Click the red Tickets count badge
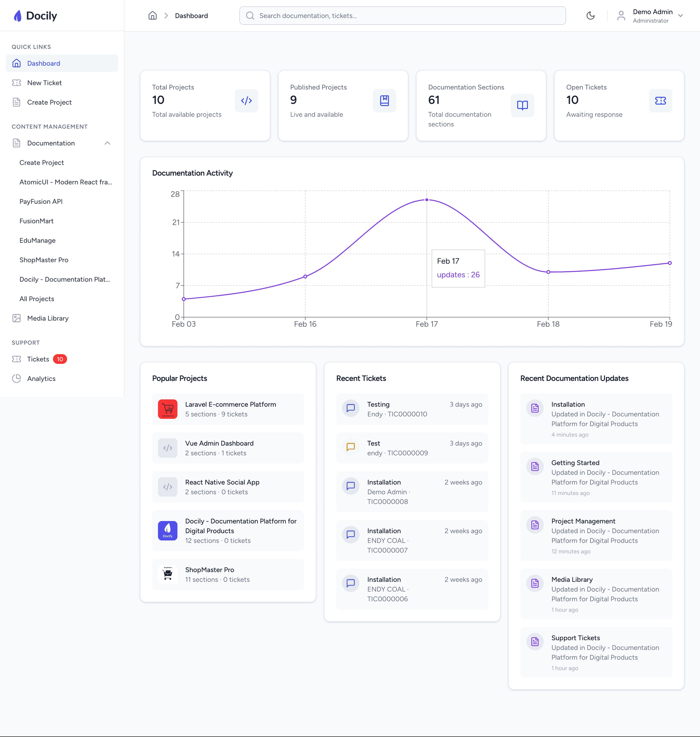This screenshot has width=700, height=737. coord(60,359)
